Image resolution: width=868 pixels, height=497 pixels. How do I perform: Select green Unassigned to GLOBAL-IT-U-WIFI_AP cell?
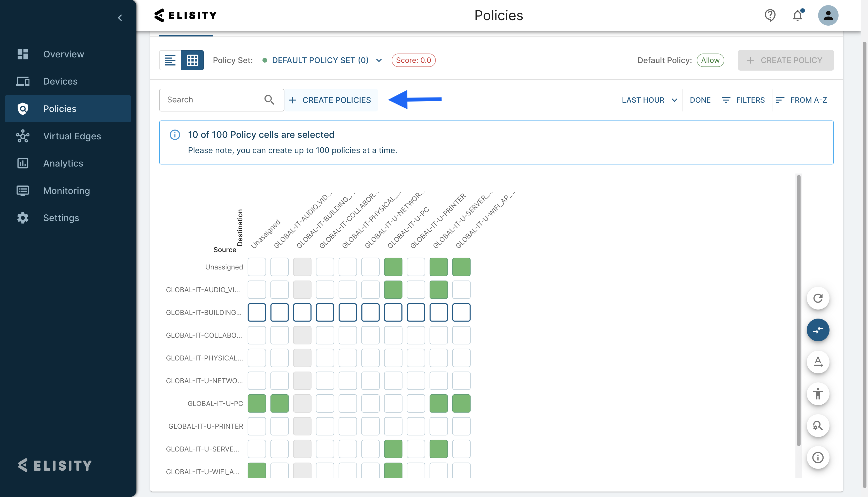[461, 267]
